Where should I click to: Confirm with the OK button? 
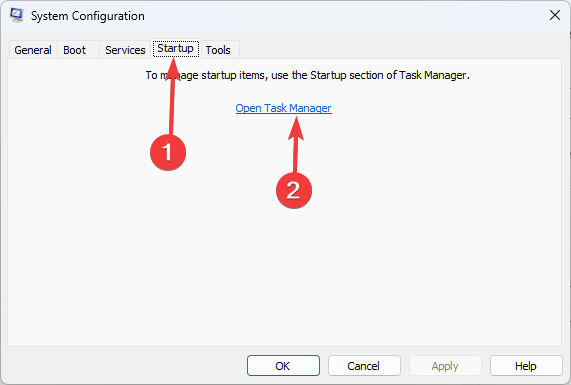pyautogui.click(x=283, y=366)
